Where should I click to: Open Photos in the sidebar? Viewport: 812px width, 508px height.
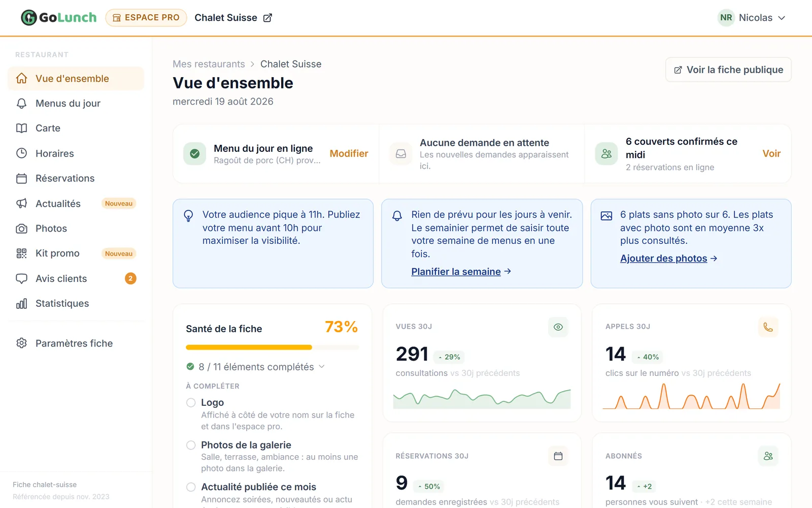click(76, 228)
